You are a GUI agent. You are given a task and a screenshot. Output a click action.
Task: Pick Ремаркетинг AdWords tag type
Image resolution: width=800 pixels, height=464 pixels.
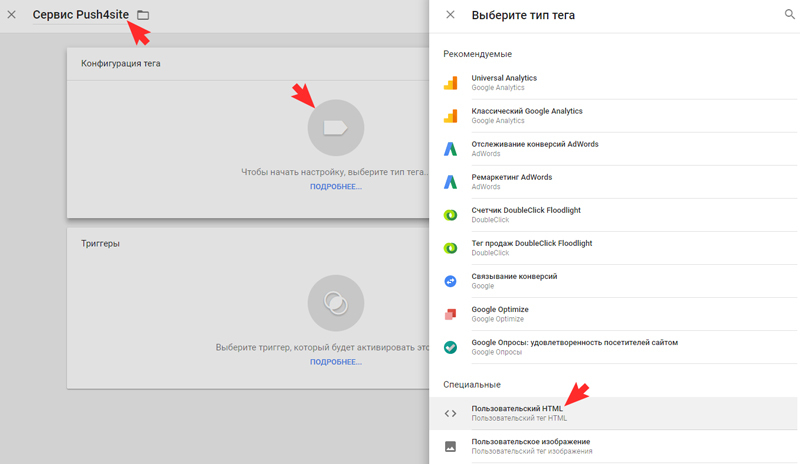point(614,182)
